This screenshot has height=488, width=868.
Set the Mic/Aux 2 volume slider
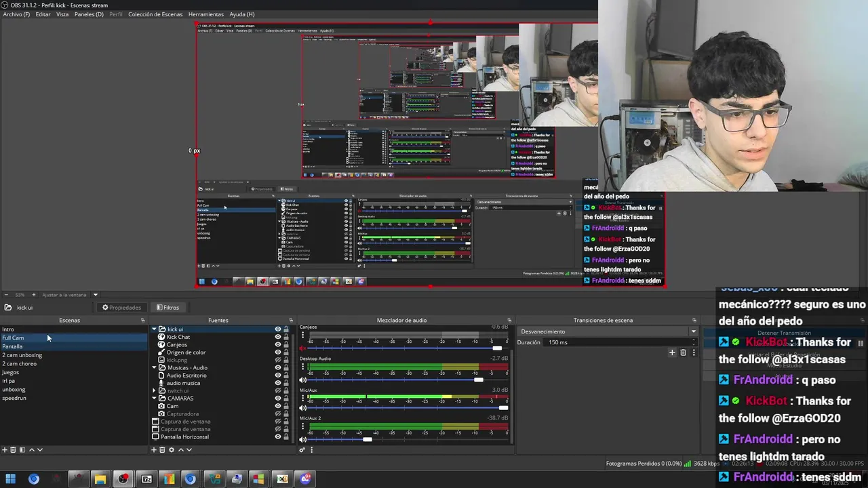409,439
